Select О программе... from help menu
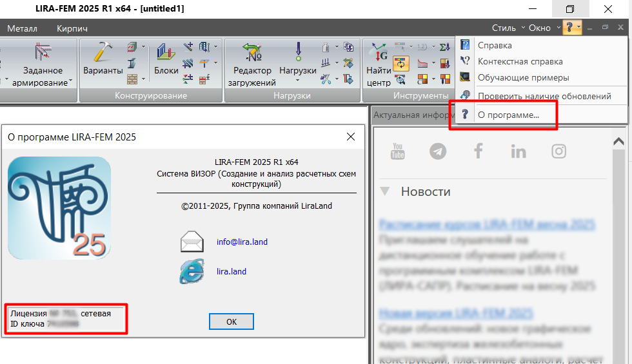Screen dimensions: 632x364 508,115
